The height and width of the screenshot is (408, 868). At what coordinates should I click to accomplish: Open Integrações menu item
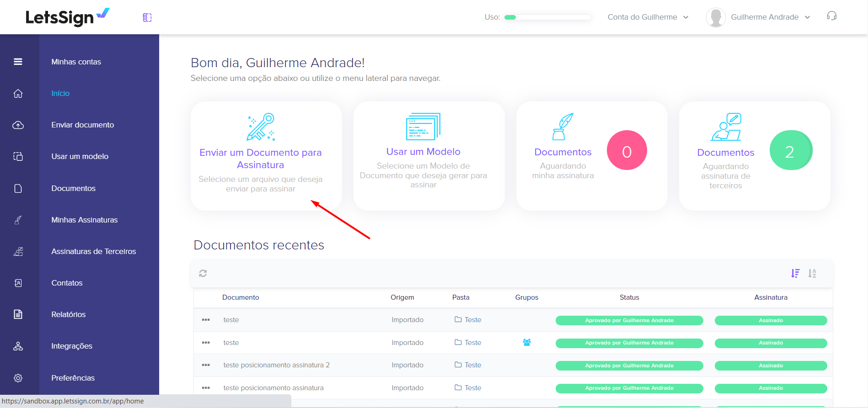tap(72, 346)
